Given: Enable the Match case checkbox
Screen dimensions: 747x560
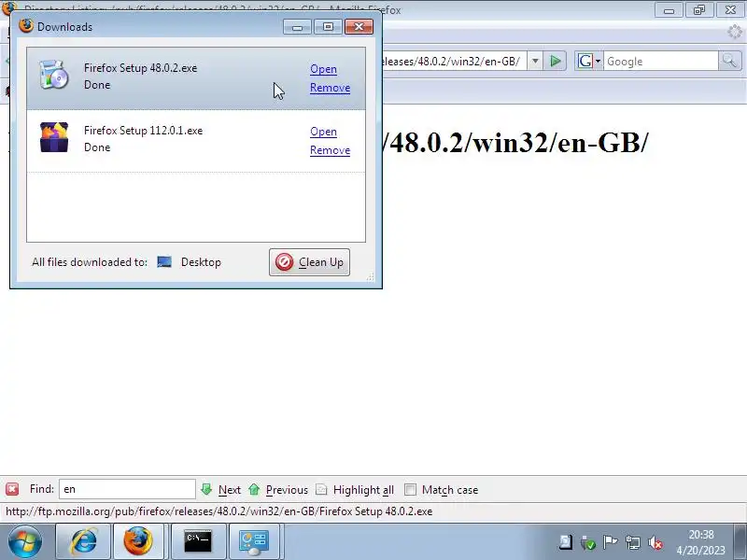Looking at the screenshot, I should 410,489.
